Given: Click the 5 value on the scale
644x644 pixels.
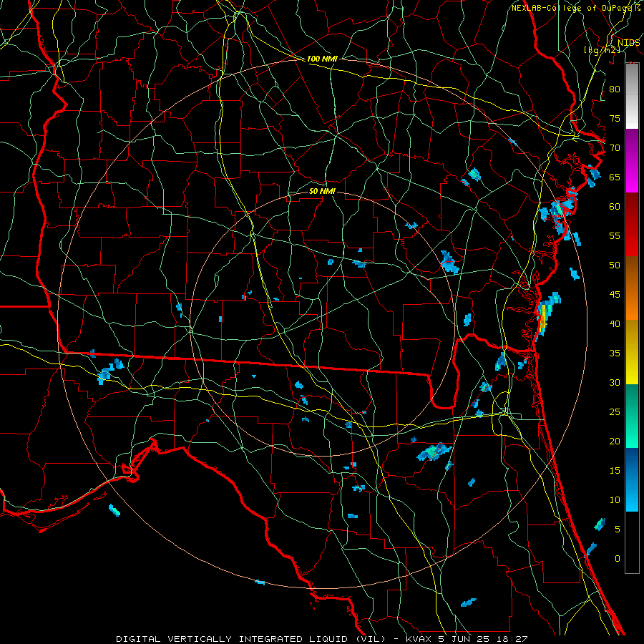Looking at the screenshot, I should click(x=618, y=530).
